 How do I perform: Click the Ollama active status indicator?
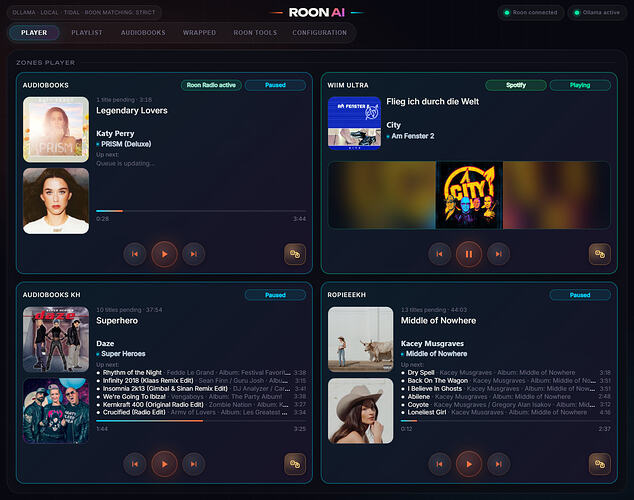[x=597, y=13]
